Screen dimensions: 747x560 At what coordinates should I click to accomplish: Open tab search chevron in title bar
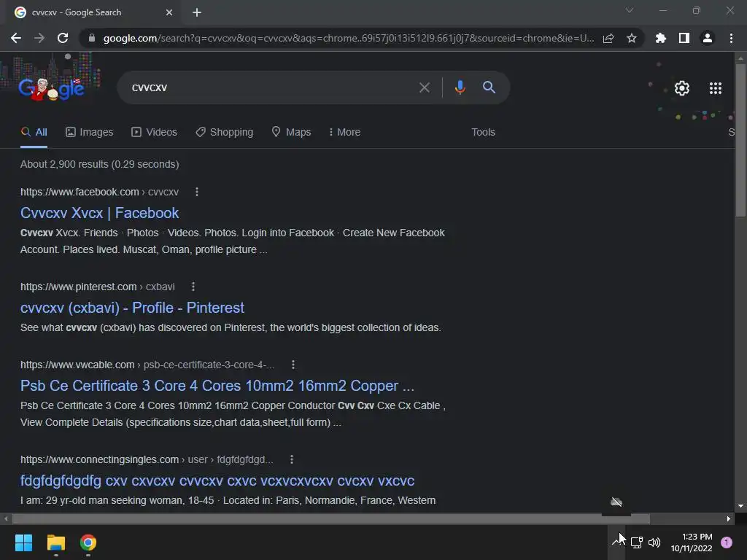[x=630, y=10]
